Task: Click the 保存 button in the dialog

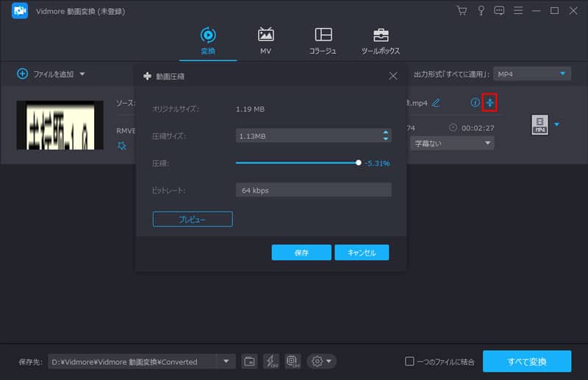Action: [x=301, y=252]
